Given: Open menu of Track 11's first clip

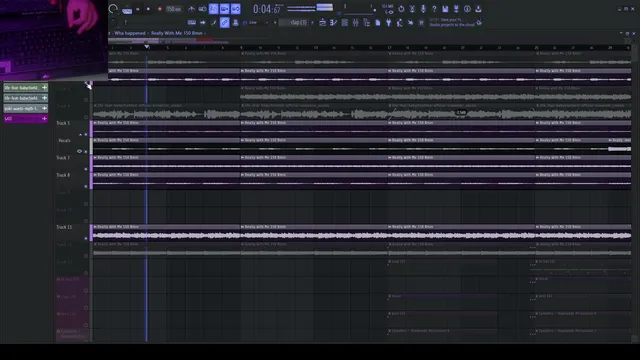Looking at the screenshot, I should pos(95,227).
